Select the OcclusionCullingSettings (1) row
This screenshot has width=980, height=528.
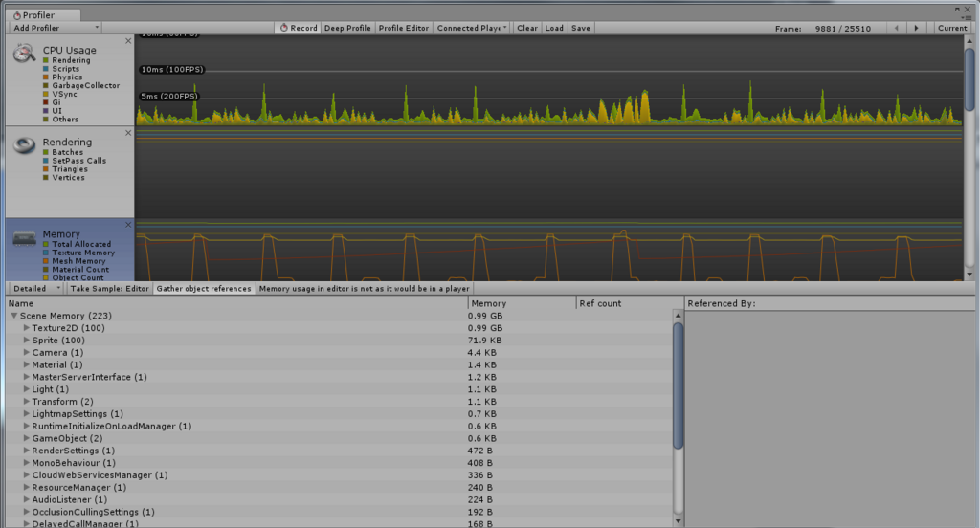point(340,512)
